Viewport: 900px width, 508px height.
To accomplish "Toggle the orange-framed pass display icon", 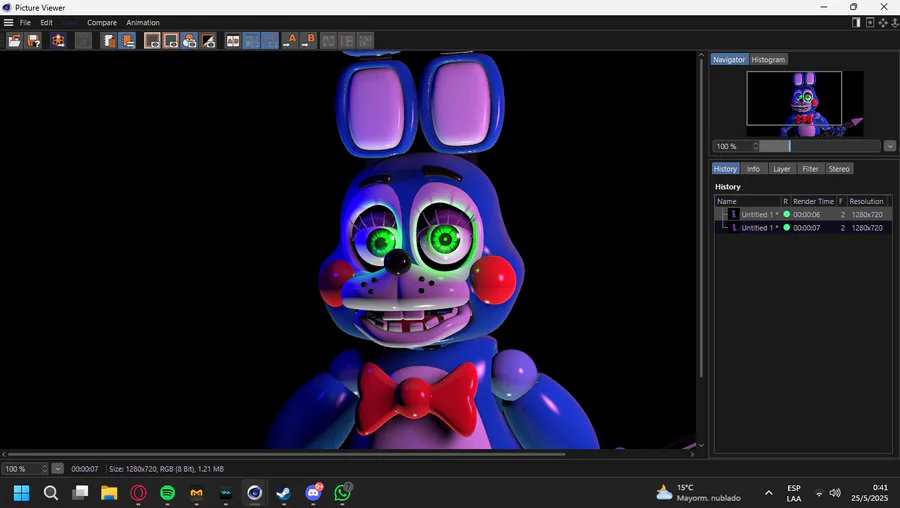I will tap(170, 41).
